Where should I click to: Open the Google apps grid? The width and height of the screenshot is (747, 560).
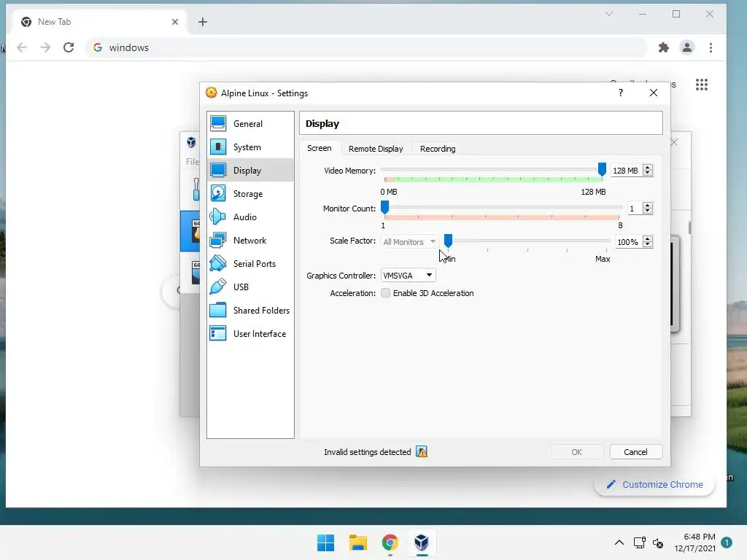701,85
